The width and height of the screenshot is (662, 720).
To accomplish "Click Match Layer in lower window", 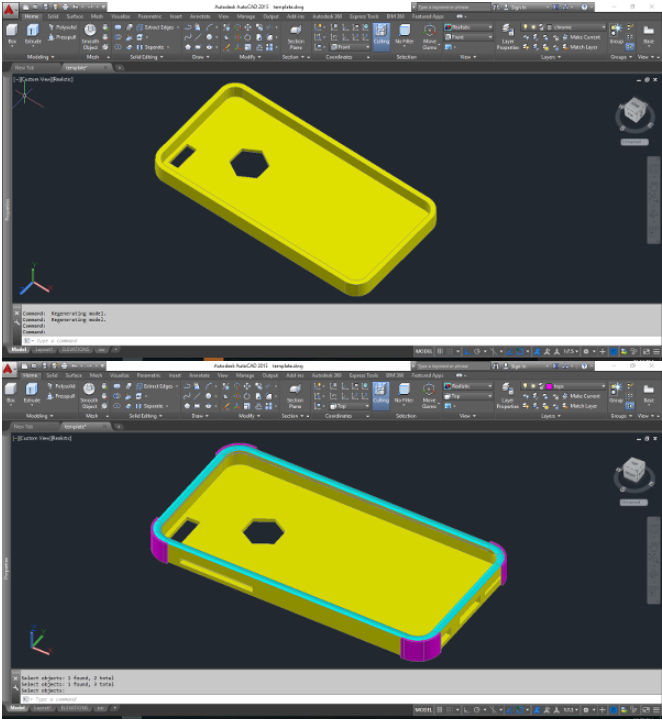I will pyautogui.click(x=580, y=406).
